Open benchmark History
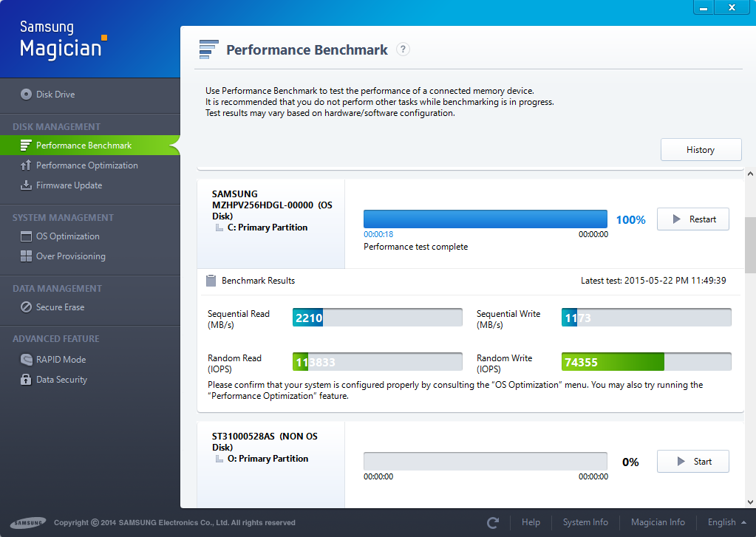The height and width of the screenshot is (537, 756). click(x=701, y=150)
